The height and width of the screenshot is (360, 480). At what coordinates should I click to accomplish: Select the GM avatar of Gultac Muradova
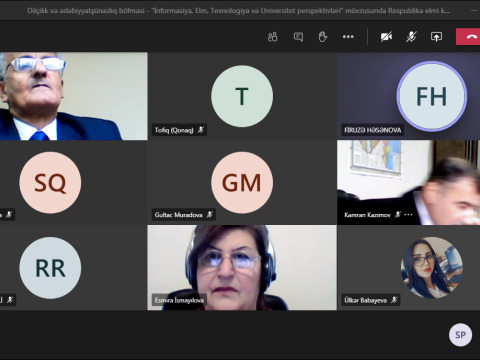(242, 183)
